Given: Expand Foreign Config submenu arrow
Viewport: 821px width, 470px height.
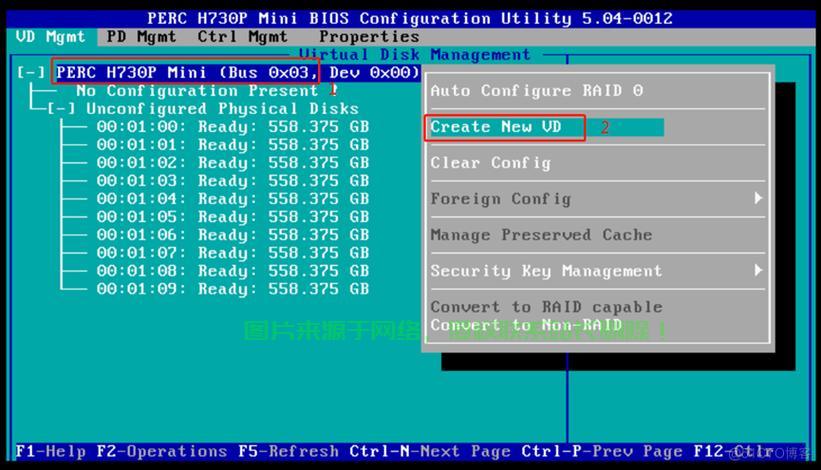Looking at the screenshot, I should pos(758,198).
